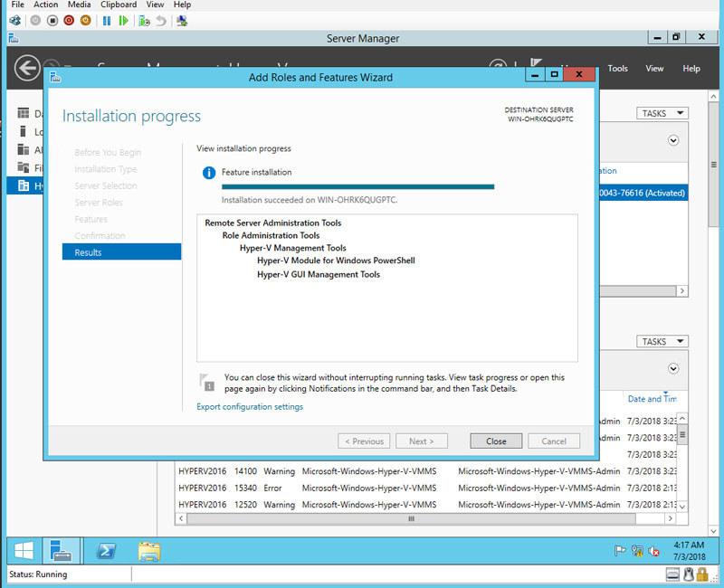Pause the virtual machine

tap(107, 21)
